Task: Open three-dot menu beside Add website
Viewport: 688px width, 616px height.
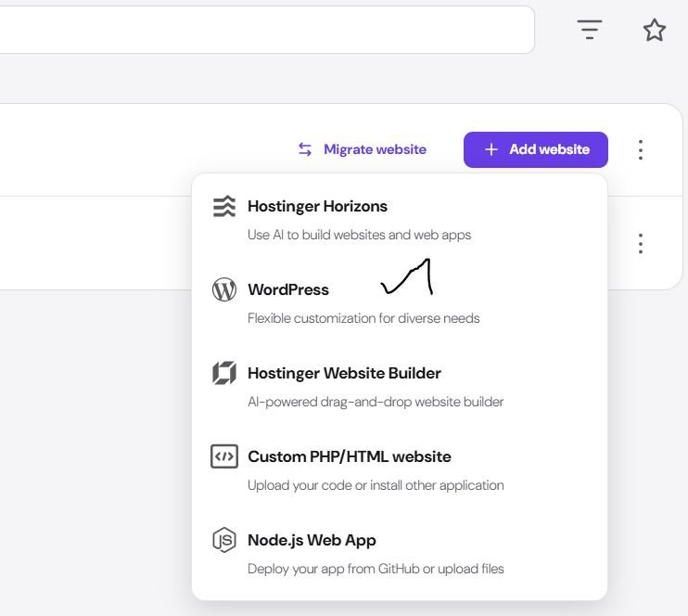Action: [x=641, y=149]
